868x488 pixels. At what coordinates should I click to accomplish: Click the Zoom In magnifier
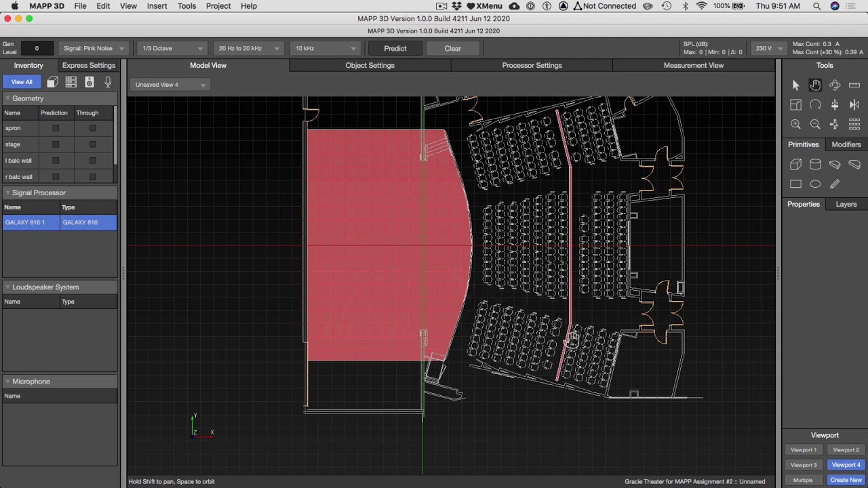[795, 124]
